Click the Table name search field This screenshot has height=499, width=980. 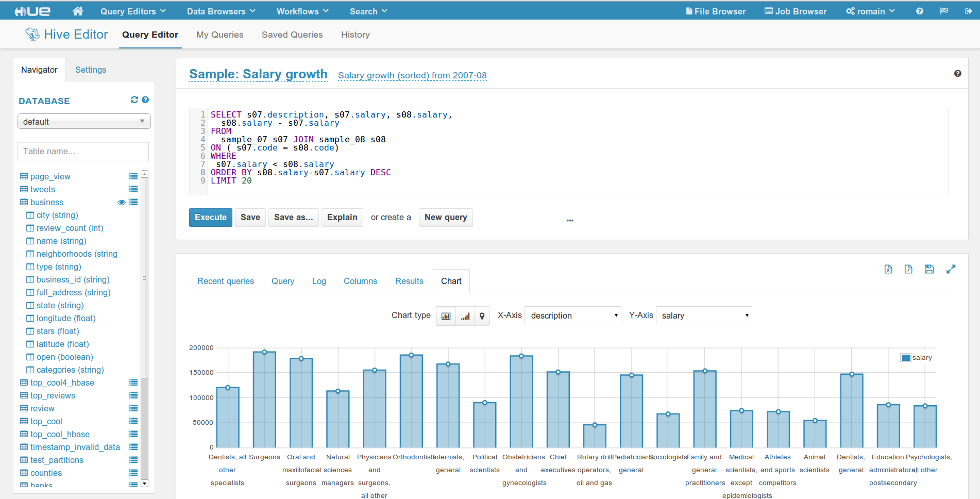(x=83, y=152)
